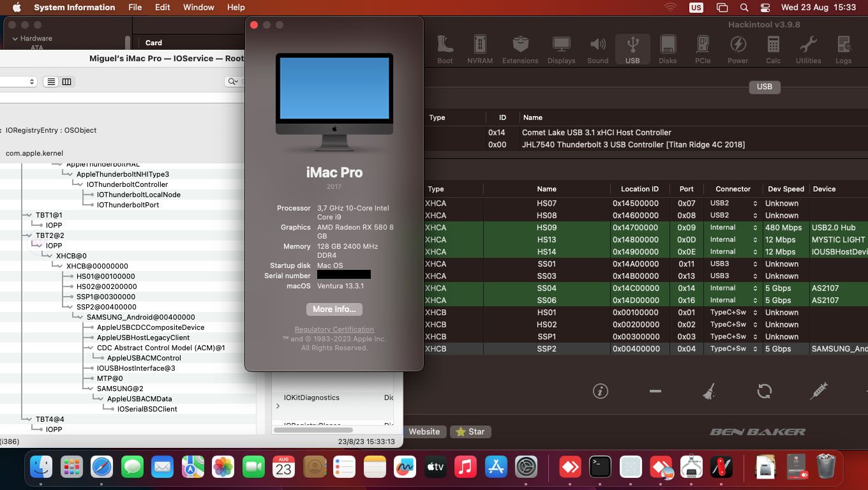
Task: Click the More Info... button
Action: click(334, 309)
